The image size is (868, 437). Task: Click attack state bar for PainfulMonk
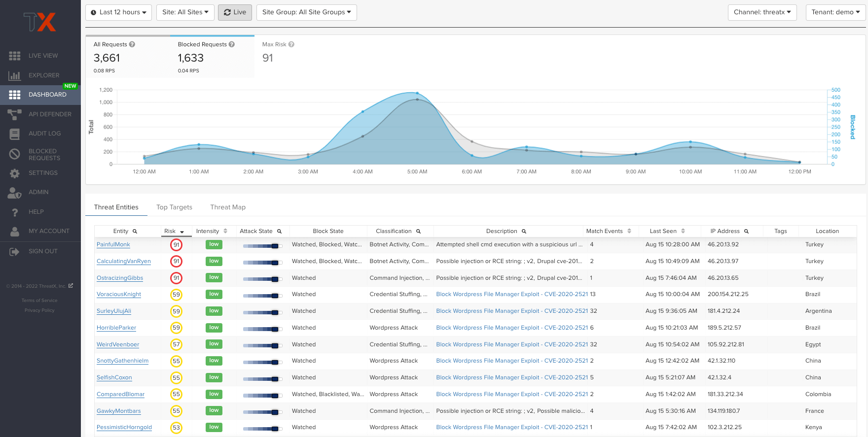coord(262,246)
